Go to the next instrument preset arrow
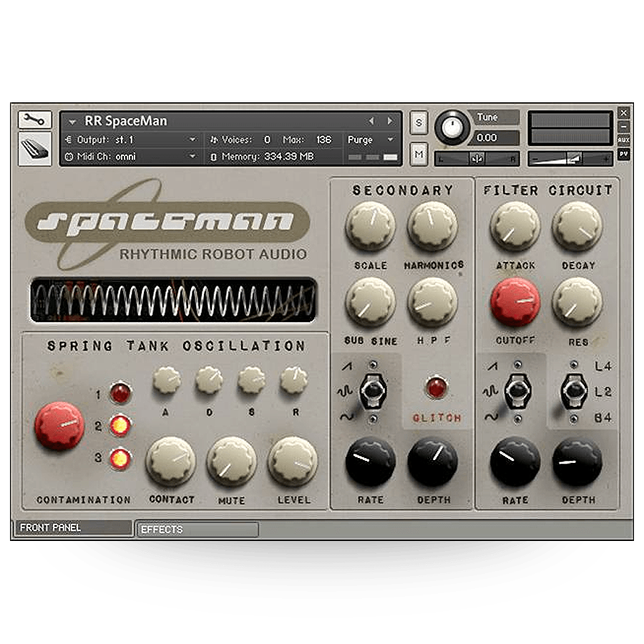Image resolution: width=644 pixels, height=644 pixels. pyautogui.click(x=390, y=121)
